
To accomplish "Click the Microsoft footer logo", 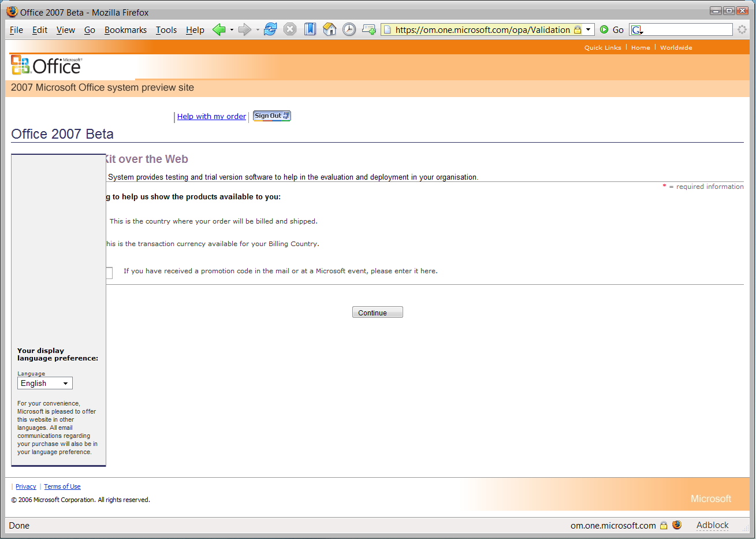I will [711, 499].
